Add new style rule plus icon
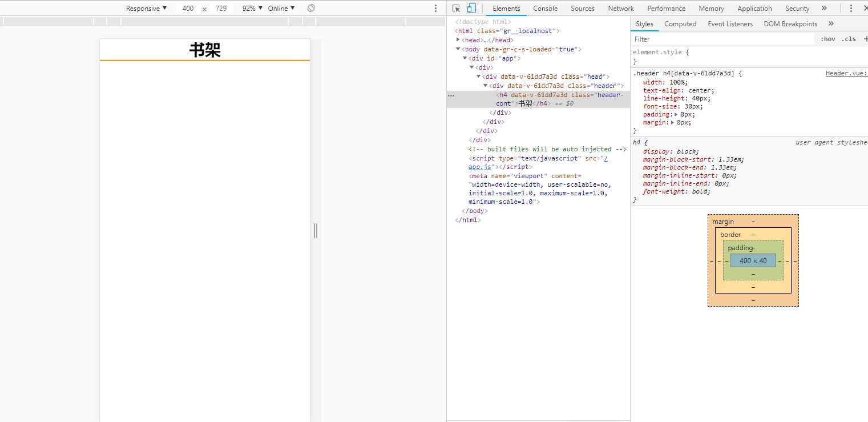 pyautogui.click(x=865, y=39)
